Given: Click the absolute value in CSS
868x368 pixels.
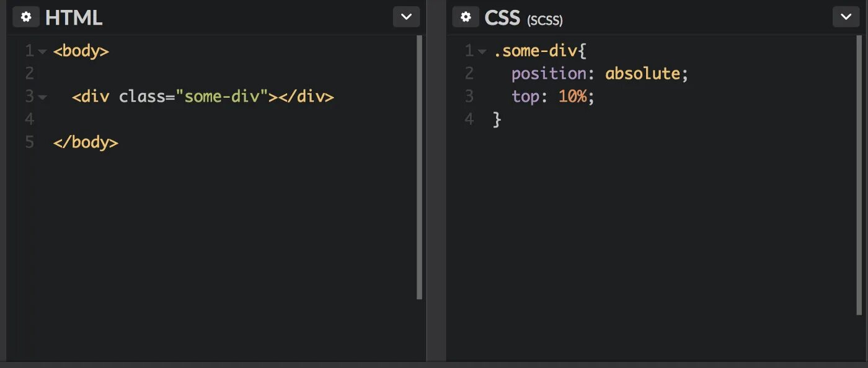Looking at the screenshot, I should point(643,74).
